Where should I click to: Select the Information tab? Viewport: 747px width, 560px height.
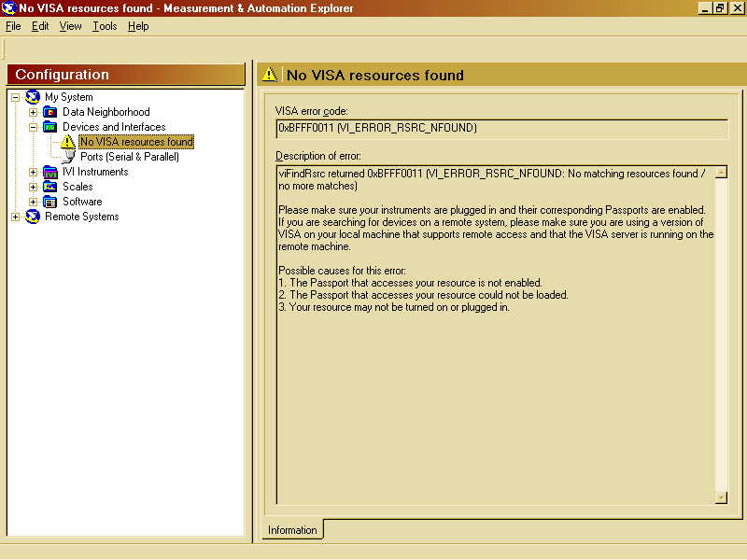point(292,530)
